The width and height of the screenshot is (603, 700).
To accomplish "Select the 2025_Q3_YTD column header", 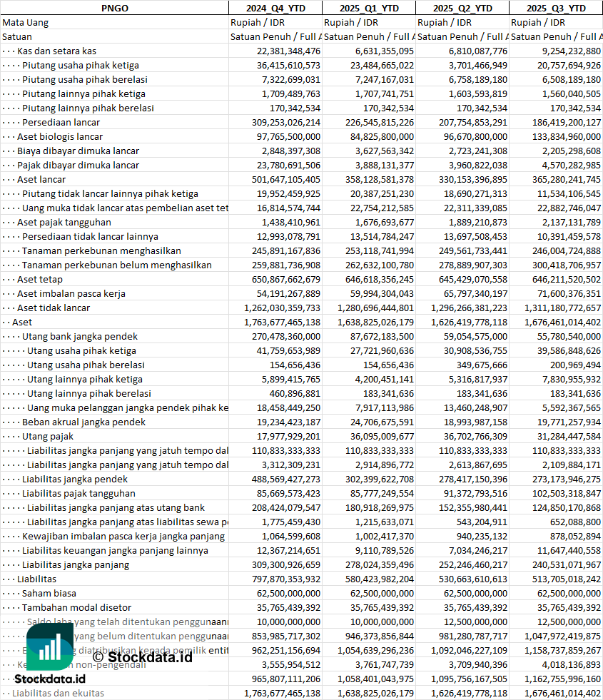I will click(x=556, y=8).
